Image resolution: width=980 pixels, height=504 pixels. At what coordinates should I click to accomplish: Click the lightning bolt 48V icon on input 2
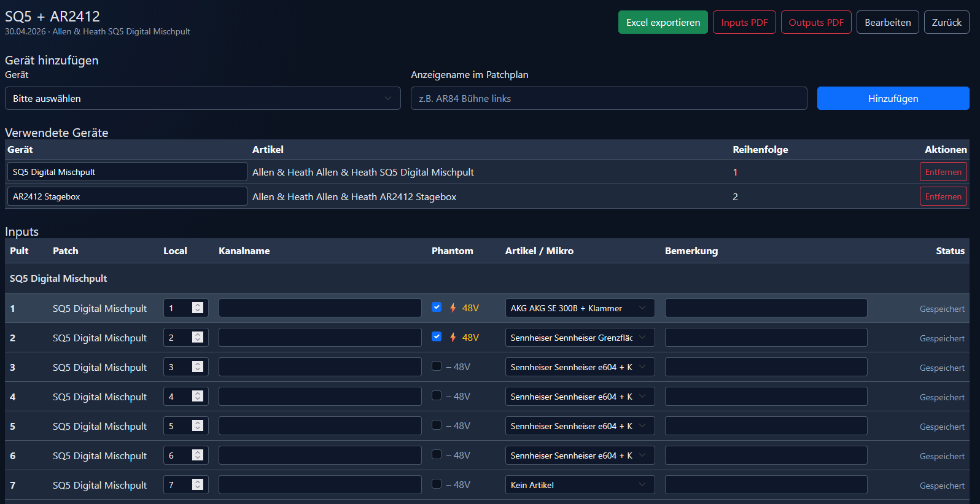tap(453, 338)
